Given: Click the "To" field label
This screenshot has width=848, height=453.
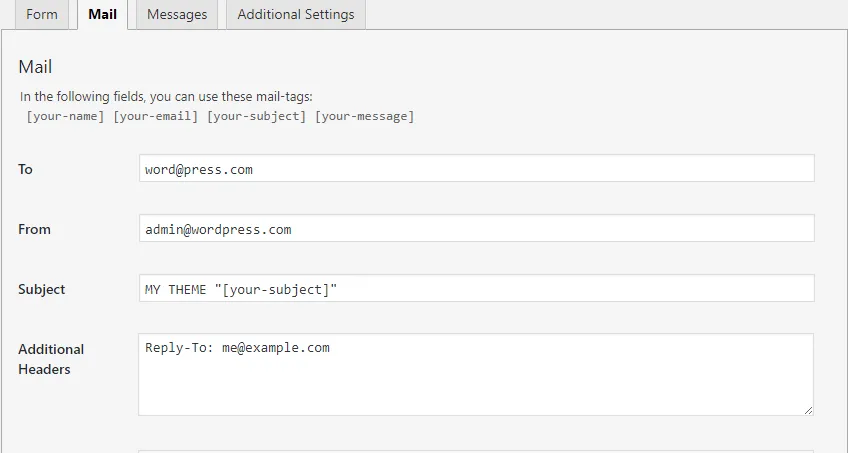Looking at the screenshot, I should click(26, 169).
